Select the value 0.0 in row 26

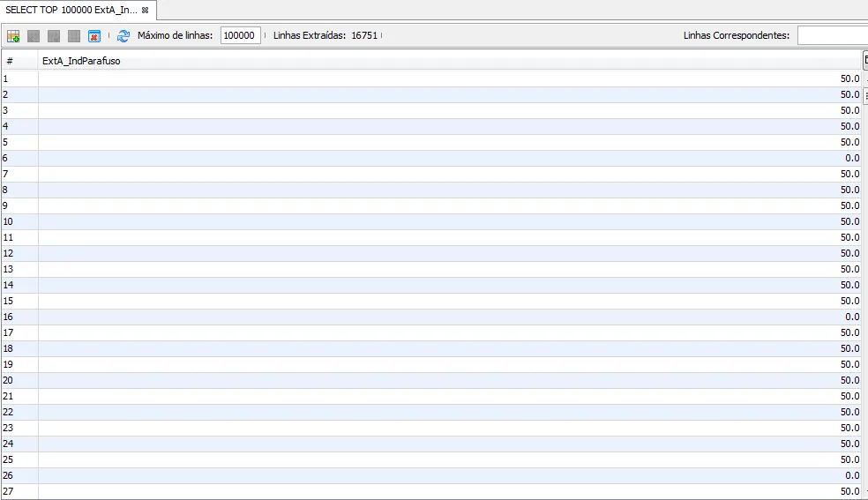pyautogui.click(x=852, y=475)
